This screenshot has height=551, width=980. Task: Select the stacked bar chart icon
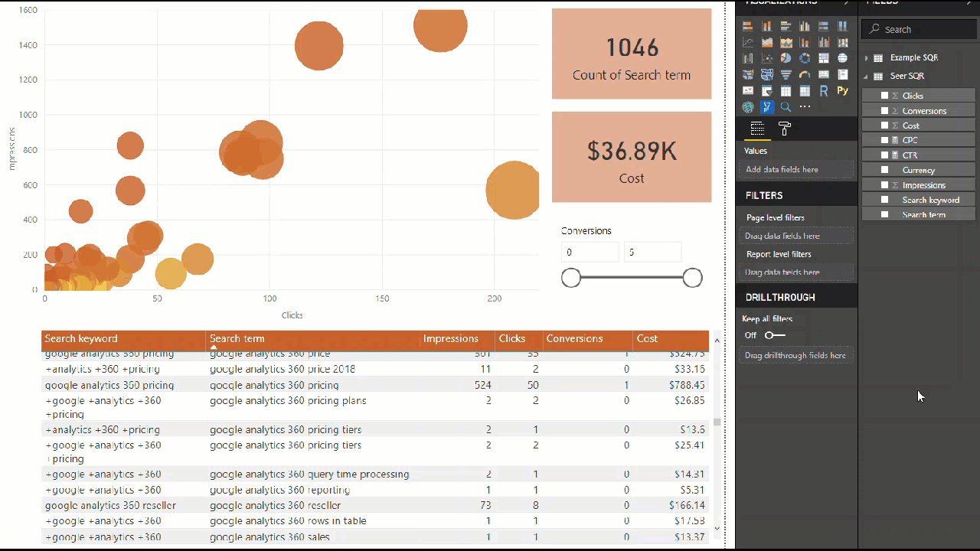[x=748, y=27]
